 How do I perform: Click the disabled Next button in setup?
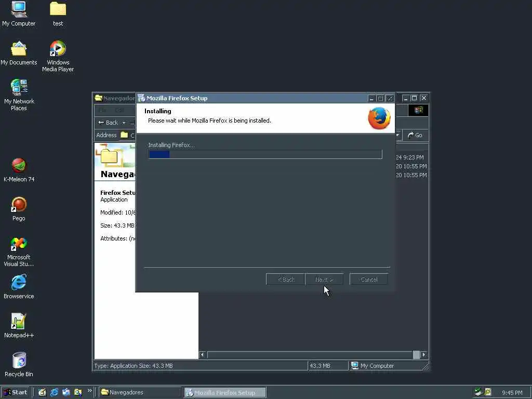[324, 280]
